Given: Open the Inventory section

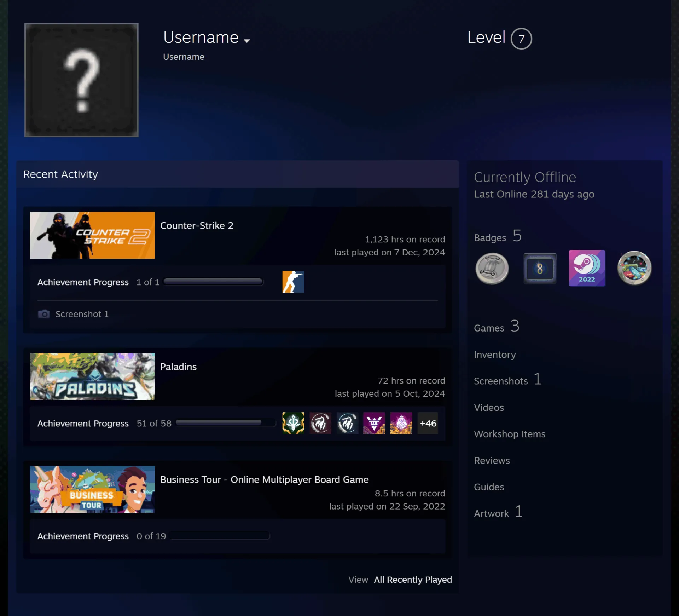Looking at the screenshot, I should pyautogui.click(x=494, y=354).
